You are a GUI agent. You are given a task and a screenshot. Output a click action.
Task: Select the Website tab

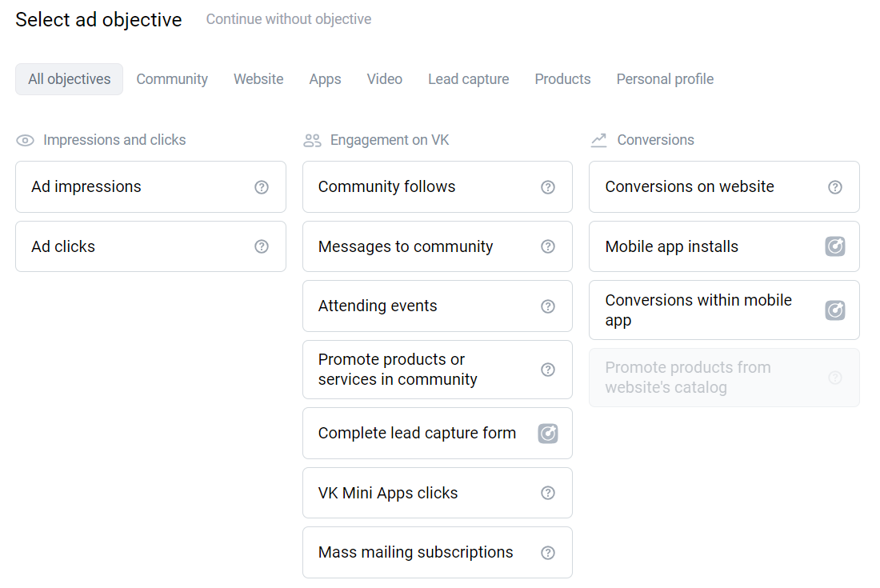pos(258,79)
